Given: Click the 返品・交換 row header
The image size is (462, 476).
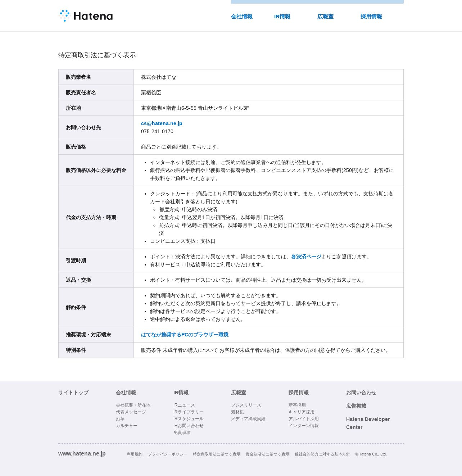Looking at the screenshot, I should [96, 280].
